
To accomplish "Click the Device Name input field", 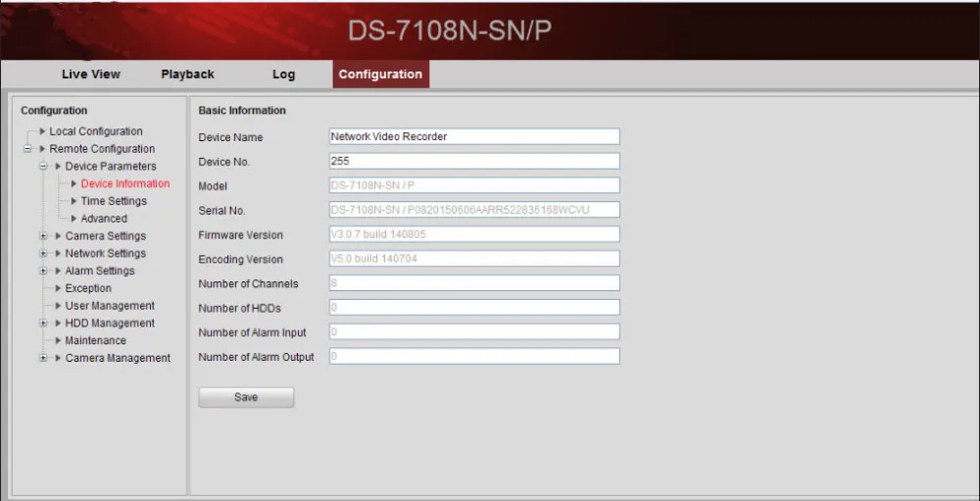I will (x=474, y=136).
